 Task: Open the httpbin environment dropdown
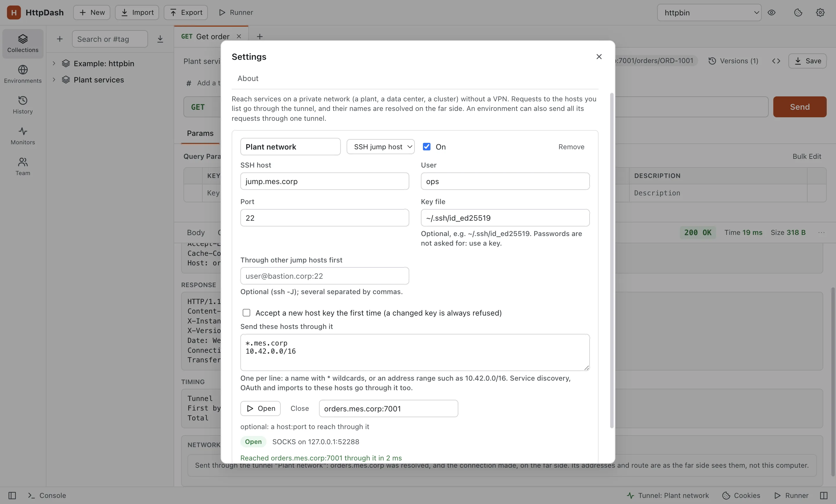tap(709, 12)
